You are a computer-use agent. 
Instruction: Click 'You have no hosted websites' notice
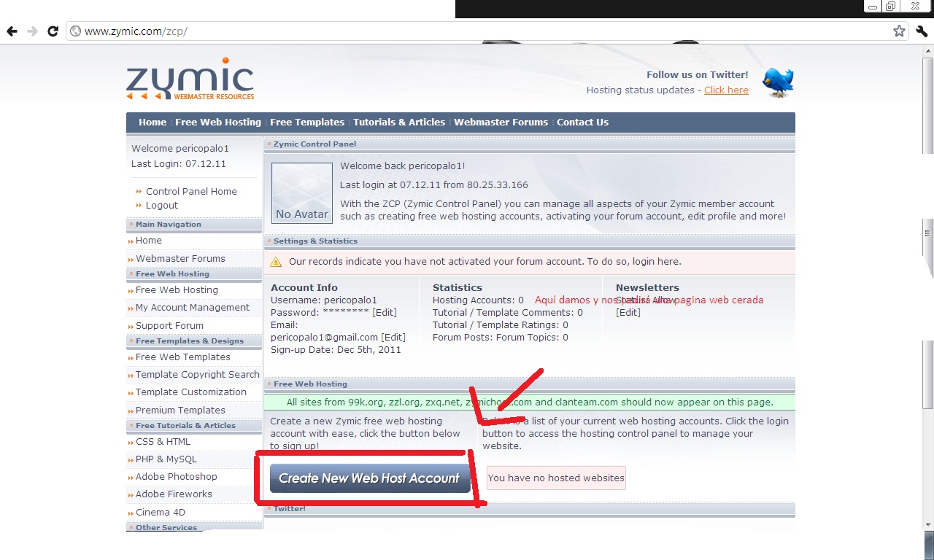(556, 478)
